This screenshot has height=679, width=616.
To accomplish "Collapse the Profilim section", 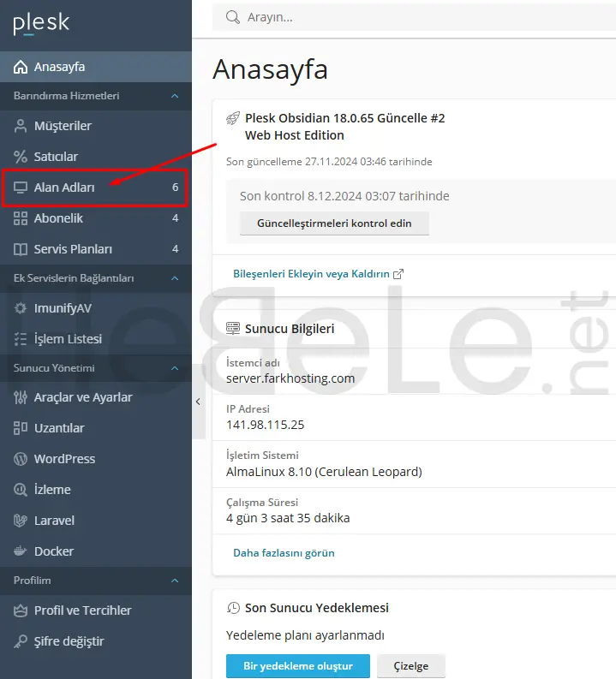I will click(175, 581).
